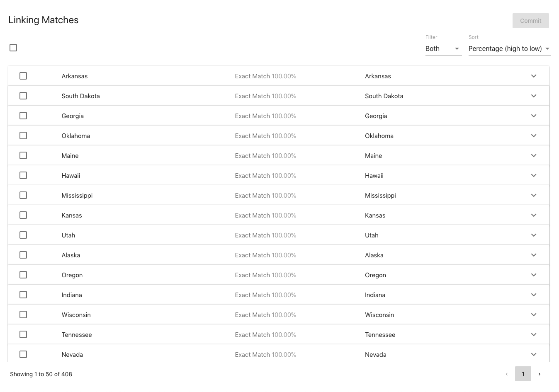Go to the previous page arrow
The height and width of the screenshot is (392, 559).
(506, 374)
